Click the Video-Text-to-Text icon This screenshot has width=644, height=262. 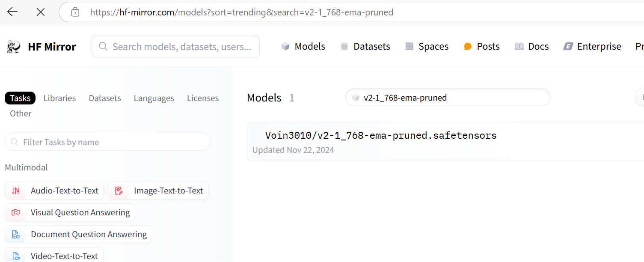coord(16,256)
